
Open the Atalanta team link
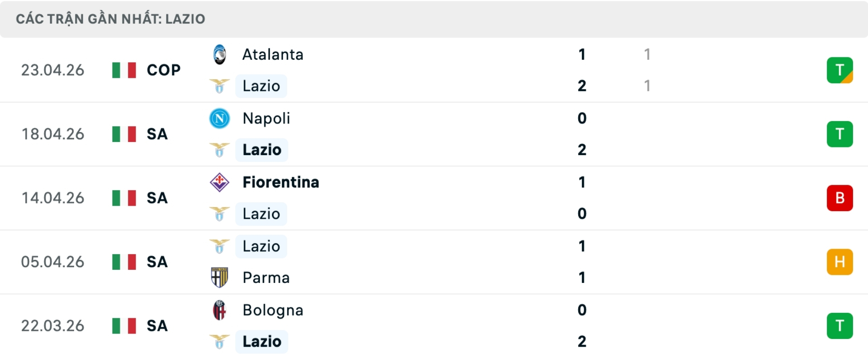[x=273, y=55]
